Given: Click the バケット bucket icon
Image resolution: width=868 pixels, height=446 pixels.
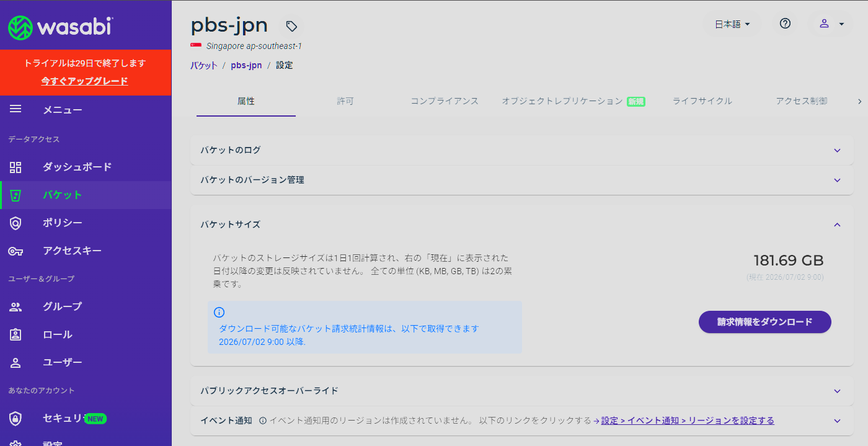Looking at the screenshot, I should pos(15,195).
